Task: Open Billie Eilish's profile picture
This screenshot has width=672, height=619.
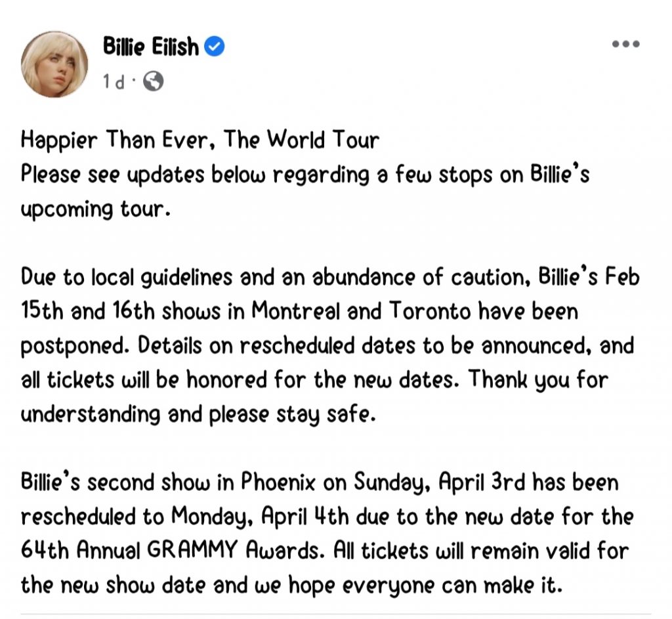Action: click(54, 64)
